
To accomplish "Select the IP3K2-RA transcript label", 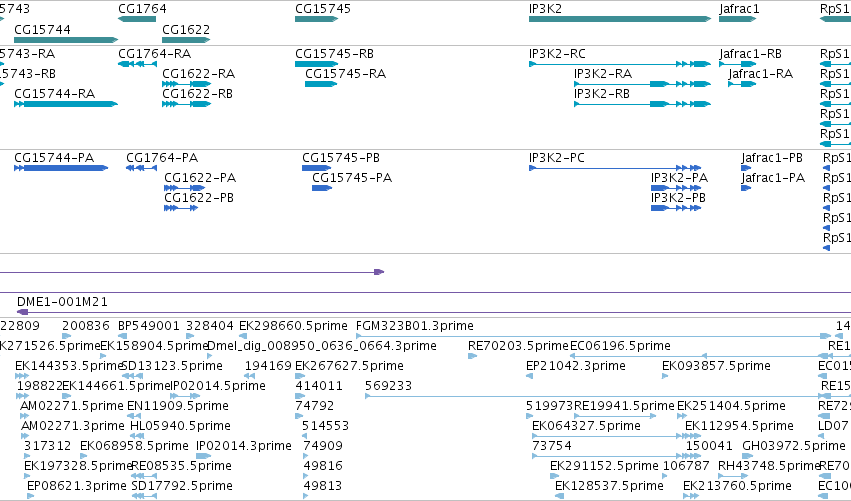I will coord(603,74).
